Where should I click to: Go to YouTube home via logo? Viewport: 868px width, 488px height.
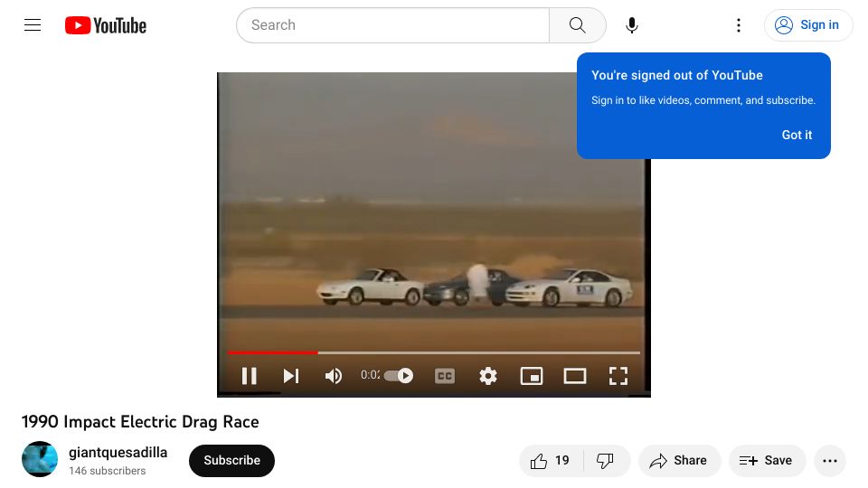pyautogui.click(x=106, y=25)
